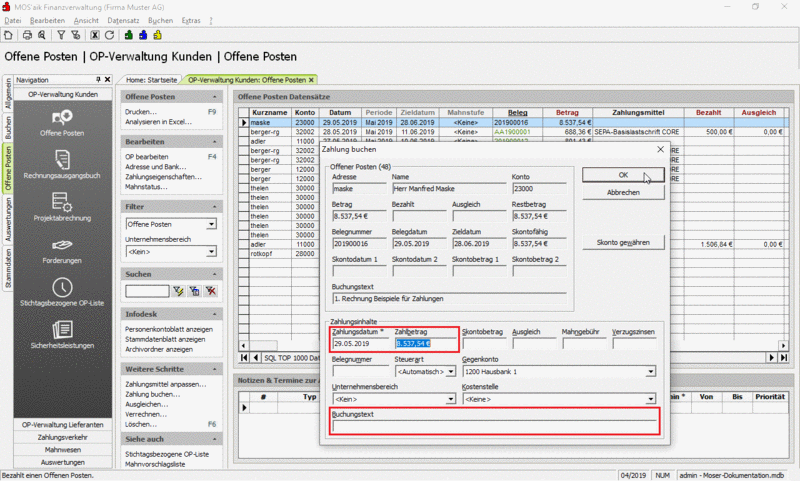Go to previous record in grid navigator
The width and height of the screenshot is (800, 481).
256,358
